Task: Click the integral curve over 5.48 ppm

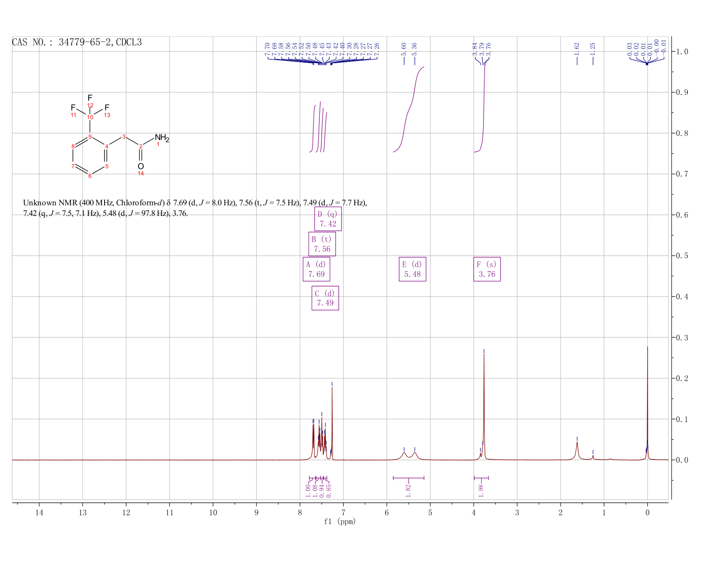Action: pyautogui.click(x=409, y=110)
